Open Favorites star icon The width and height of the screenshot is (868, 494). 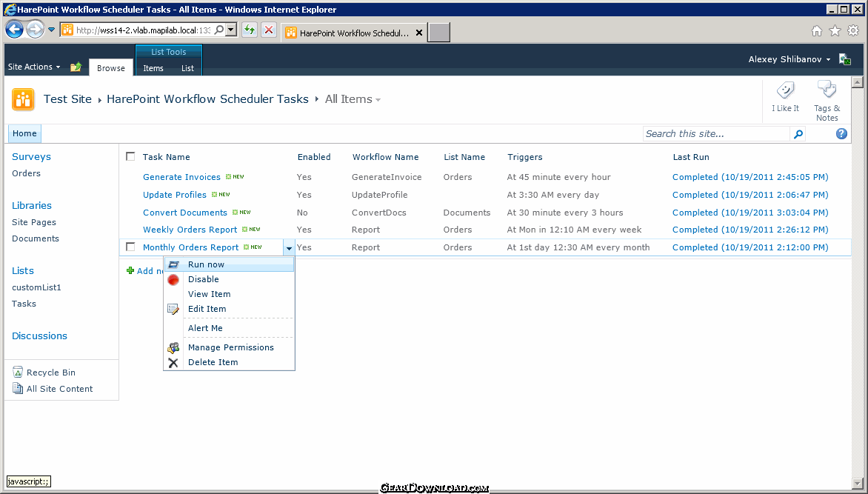pyautogui.click(x=835, y=31)
